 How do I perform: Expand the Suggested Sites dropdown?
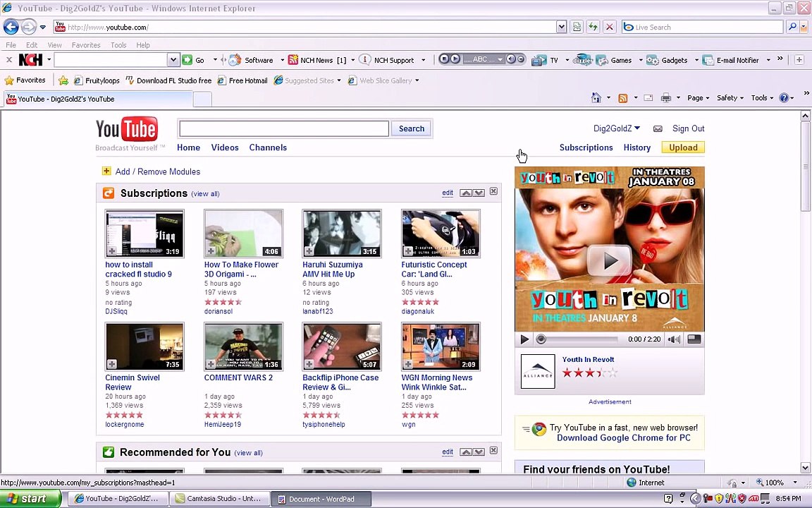click(x=338, y=80)
